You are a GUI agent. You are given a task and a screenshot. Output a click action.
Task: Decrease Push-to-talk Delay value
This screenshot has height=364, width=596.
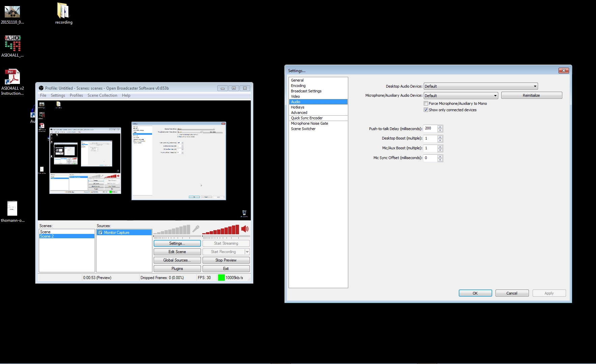click(440, 130)
